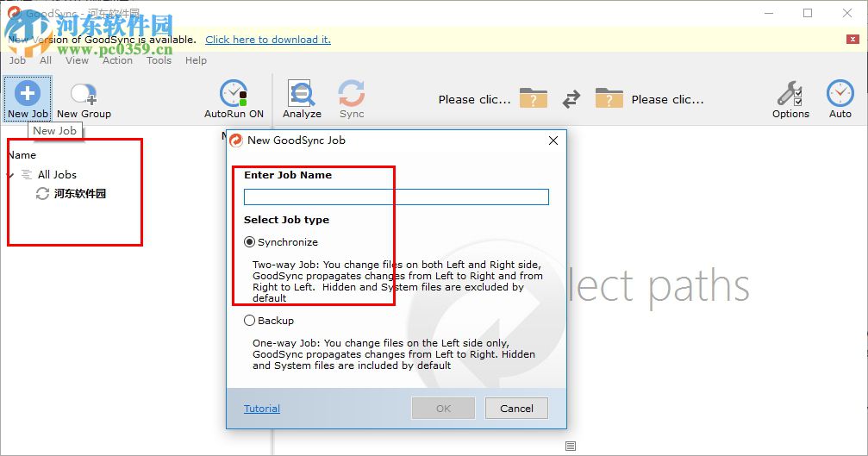Click the 河东软件园 job sync icon
Screen dimensions: 868x456
click(42, 194)
